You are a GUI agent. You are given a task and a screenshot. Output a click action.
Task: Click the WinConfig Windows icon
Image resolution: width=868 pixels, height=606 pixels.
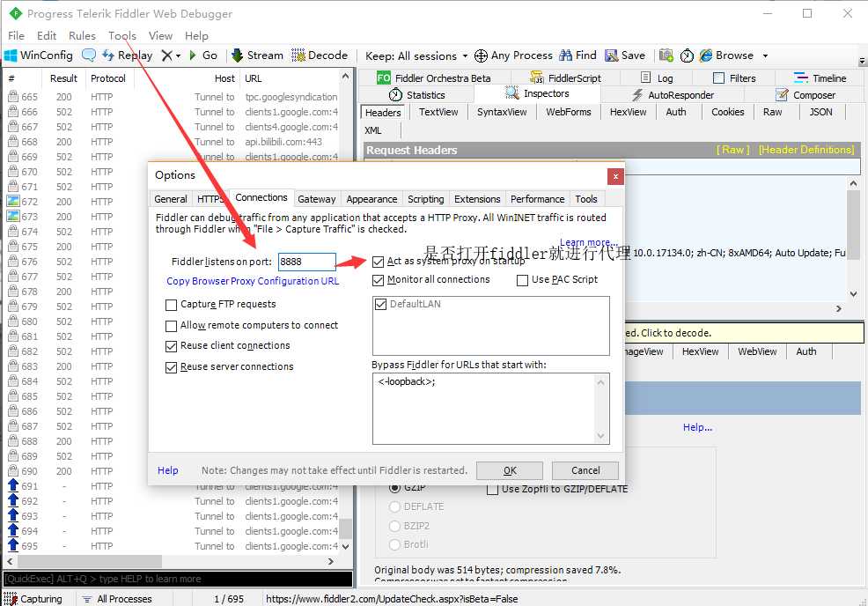point(11,55)
